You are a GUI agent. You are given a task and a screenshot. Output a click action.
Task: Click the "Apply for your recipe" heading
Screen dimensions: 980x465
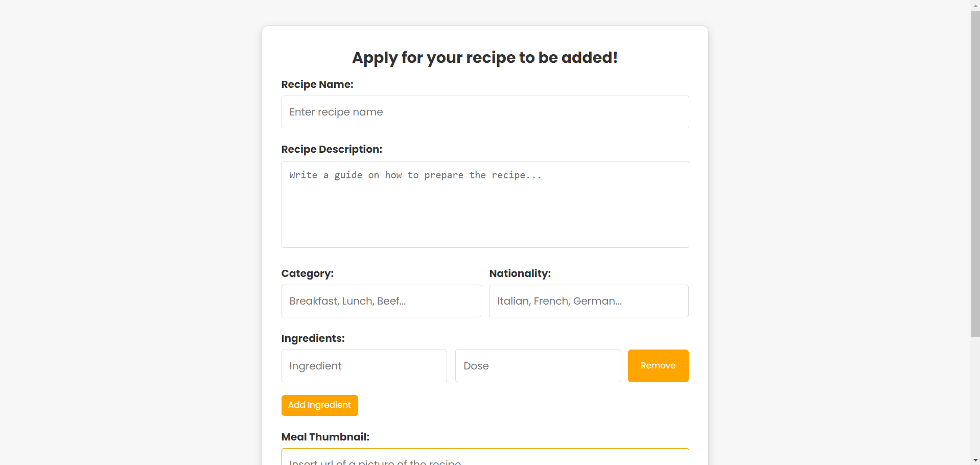pos(485,58)
